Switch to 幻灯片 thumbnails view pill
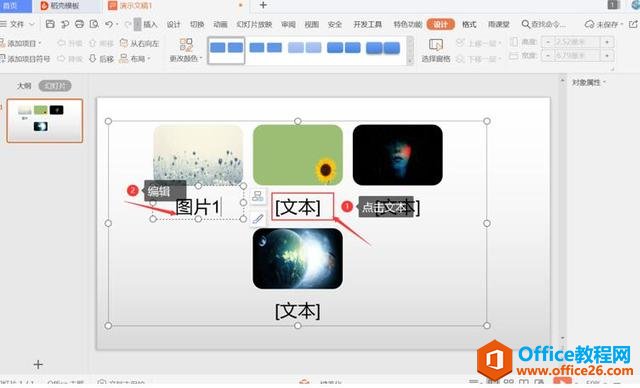640x388 pixels. click(55, 86)
